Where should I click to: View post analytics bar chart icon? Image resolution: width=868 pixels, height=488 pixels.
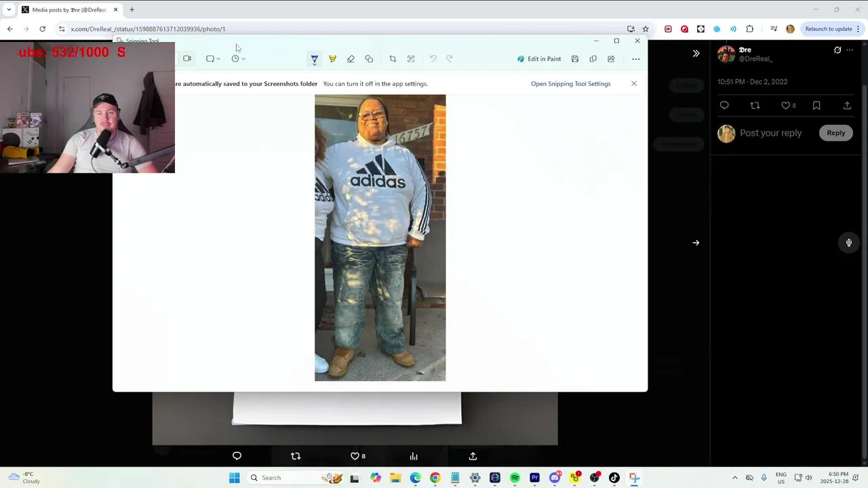pos(414,456)
